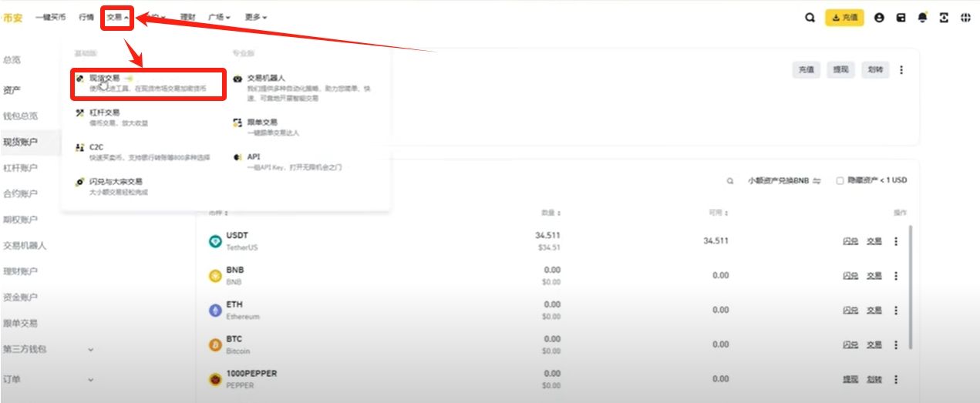Click the BNB coin icon
Screen dimensions: 980x403
click(215, 276)
